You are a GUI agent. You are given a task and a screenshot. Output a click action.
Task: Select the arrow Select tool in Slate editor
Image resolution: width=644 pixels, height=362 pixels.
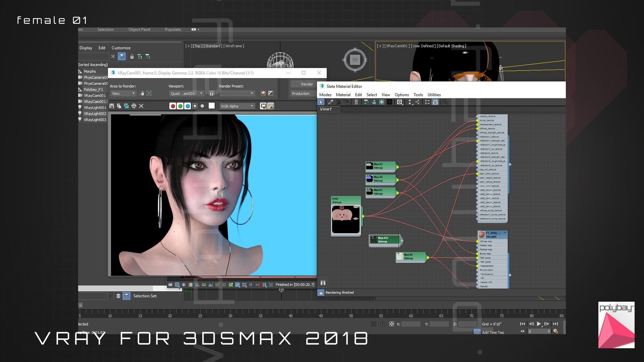[321, 102]
